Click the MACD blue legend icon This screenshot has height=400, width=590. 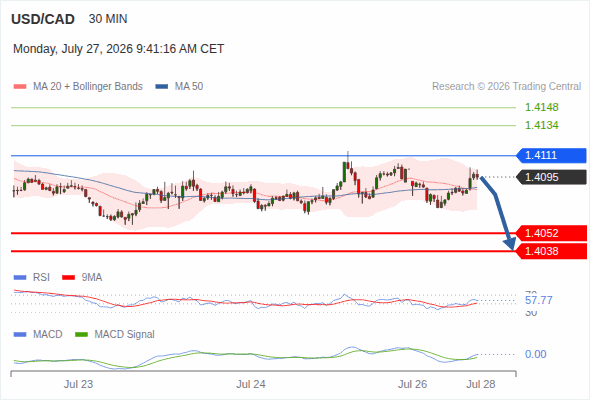[x=20, y=335]
